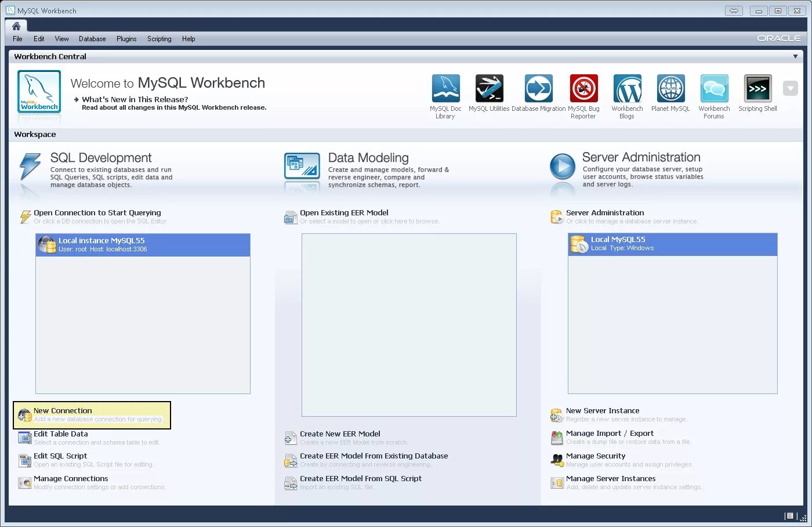Click the Server Administration link heading
812x527 pixels.
tap(605, 212)
